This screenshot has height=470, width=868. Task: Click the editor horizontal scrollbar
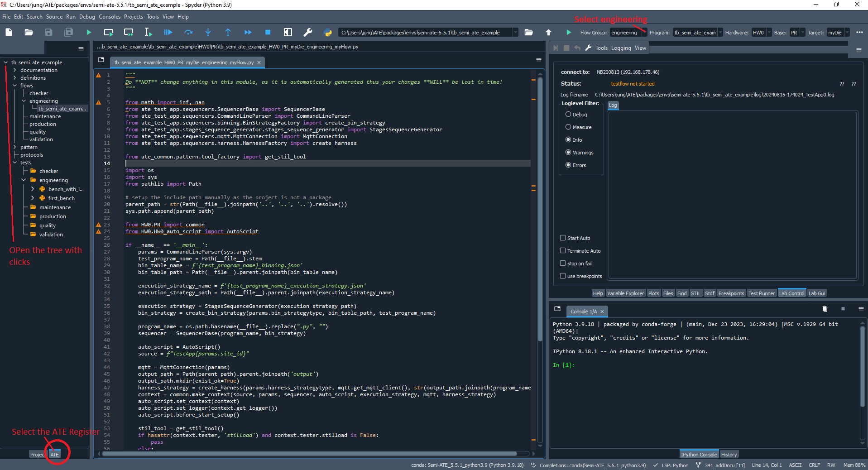(310, 453)
